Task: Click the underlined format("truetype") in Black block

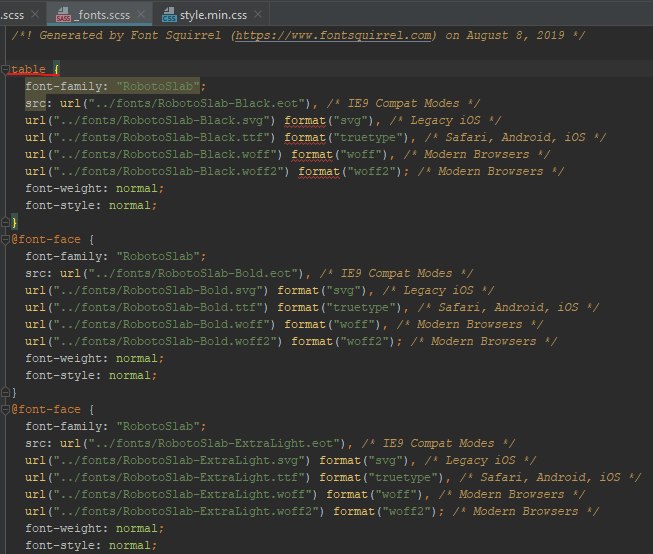Action: coord(346,137)
